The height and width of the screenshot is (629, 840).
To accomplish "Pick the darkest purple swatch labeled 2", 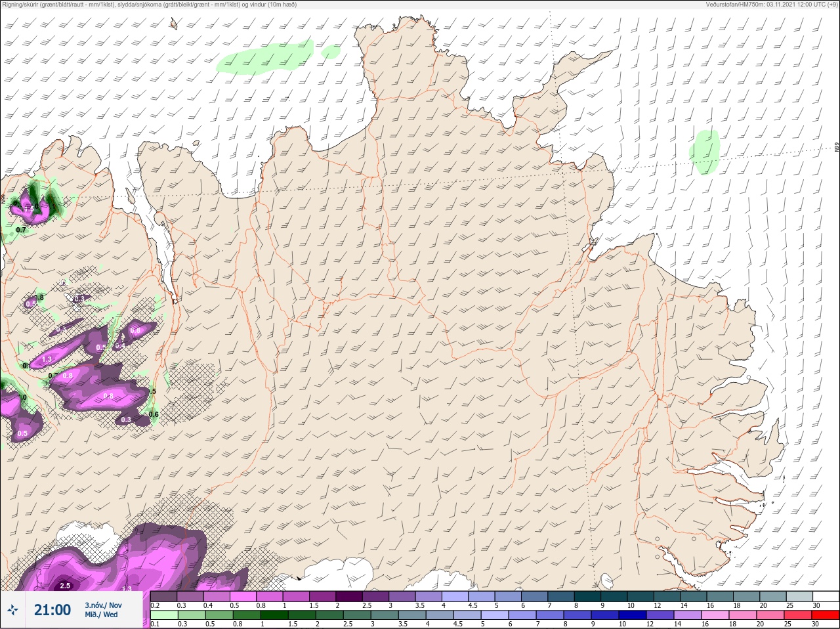I will click(349, 596).
